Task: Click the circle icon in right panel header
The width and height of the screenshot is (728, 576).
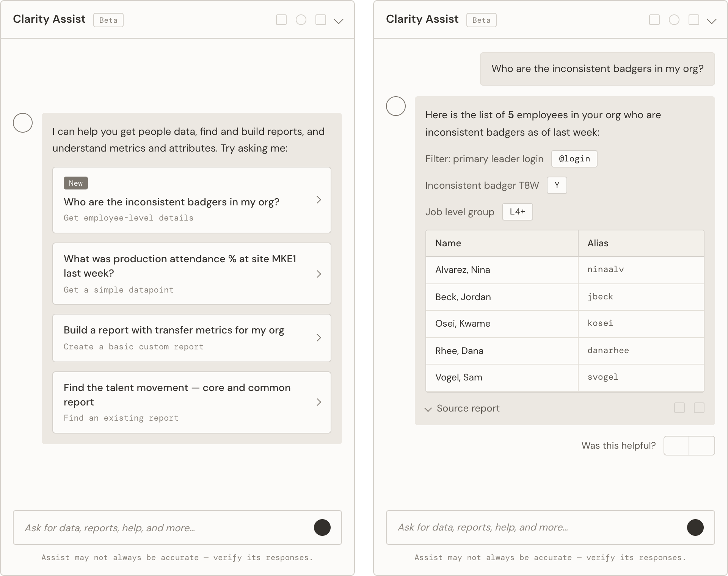Action: 674,20
